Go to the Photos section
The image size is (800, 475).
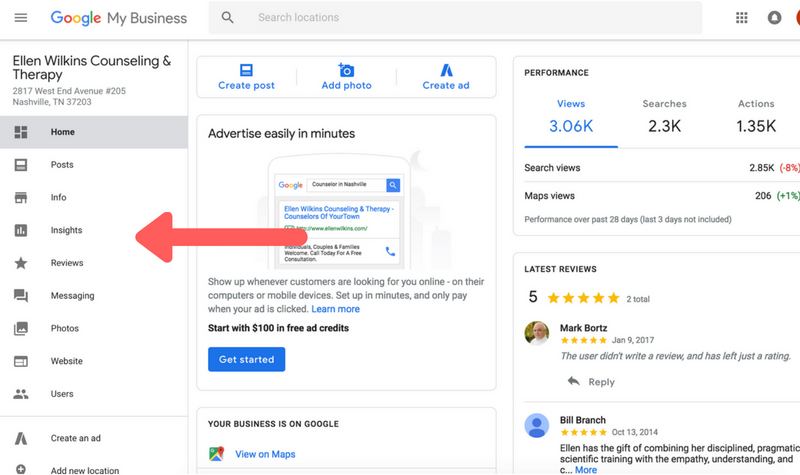94,328
